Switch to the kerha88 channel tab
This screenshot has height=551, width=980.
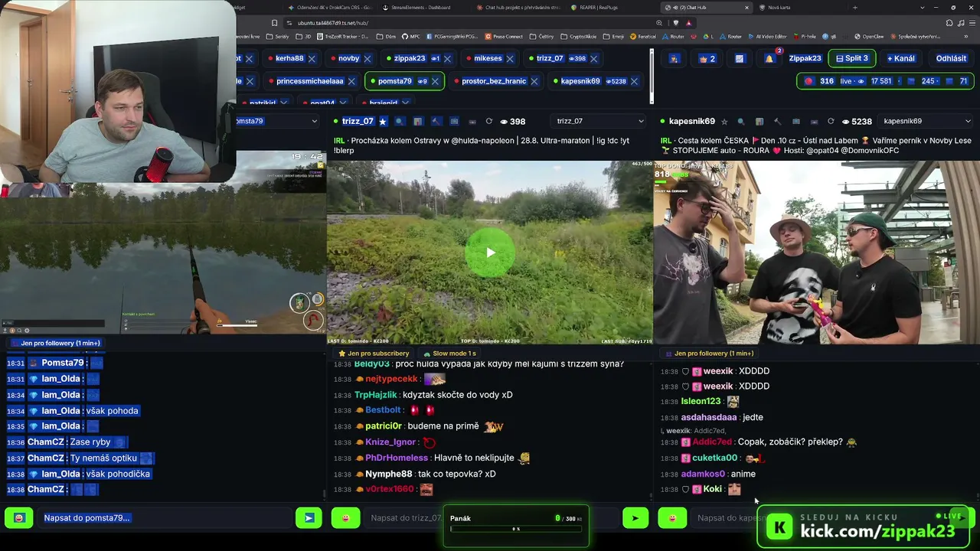point(289,58)
